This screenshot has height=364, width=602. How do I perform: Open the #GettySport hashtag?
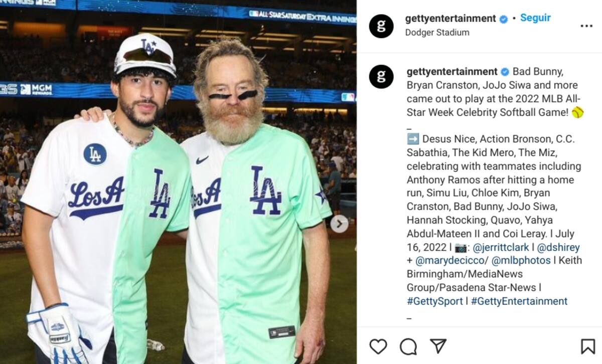tap(435, 301)
